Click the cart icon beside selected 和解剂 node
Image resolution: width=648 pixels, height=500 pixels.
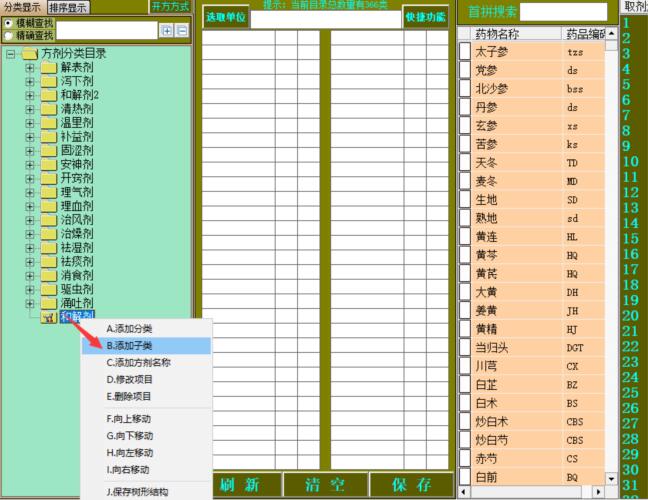tap(47, 318)
